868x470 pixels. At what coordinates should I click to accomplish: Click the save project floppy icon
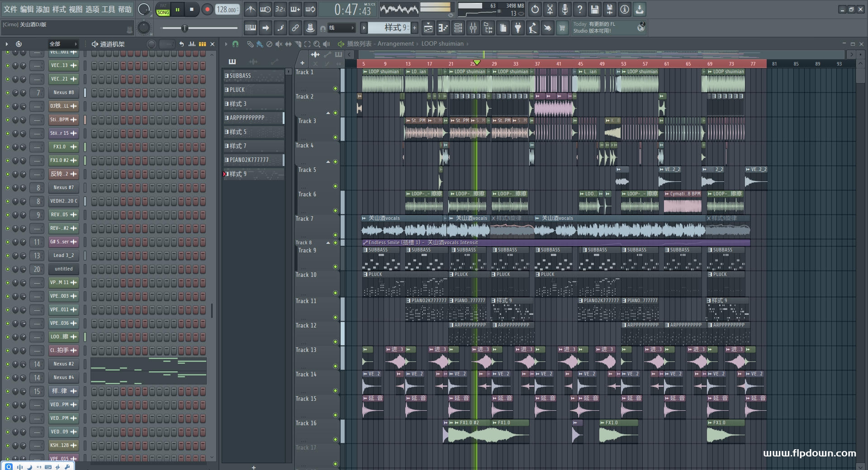tap(594, 9)
